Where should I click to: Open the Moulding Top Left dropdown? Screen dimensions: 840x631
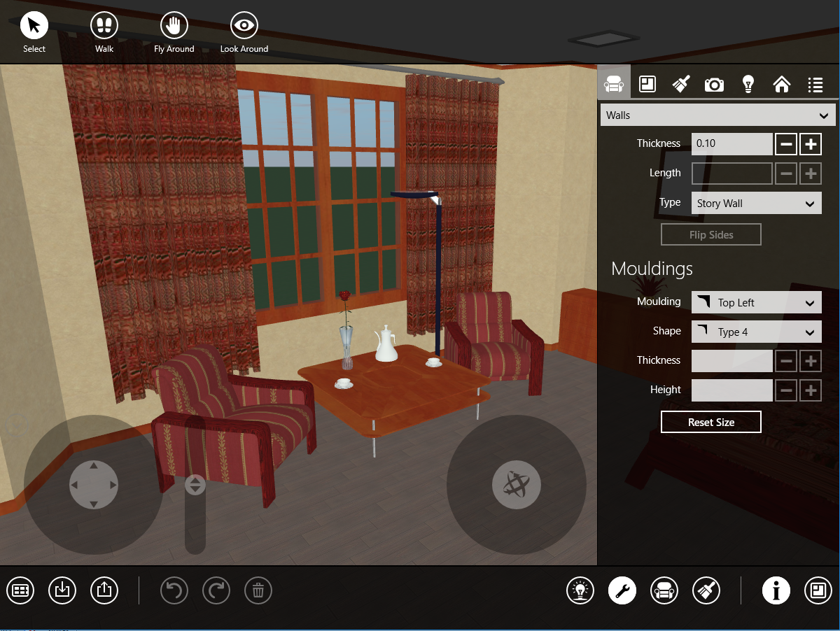pyautogui.click(x=756, y=303)
